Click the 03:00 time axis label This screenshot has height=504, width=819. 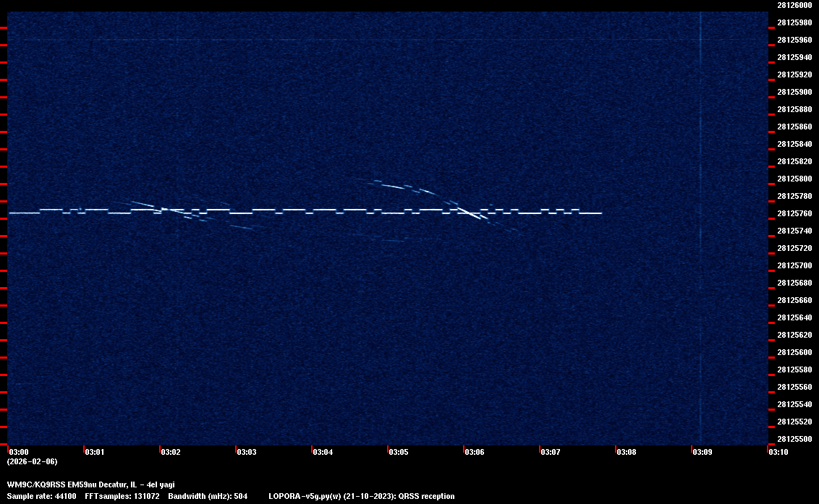click(20, 452)
